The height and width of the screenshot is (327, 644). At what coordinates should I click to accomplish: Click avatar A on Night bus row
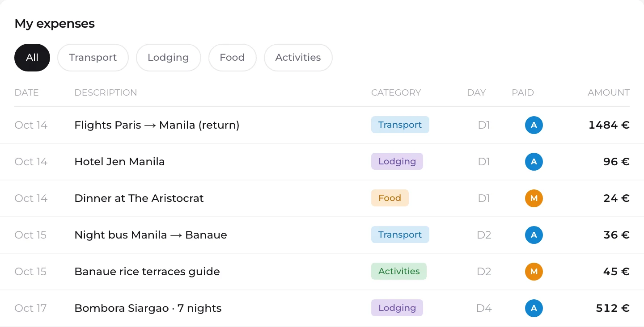click(534, 235)
